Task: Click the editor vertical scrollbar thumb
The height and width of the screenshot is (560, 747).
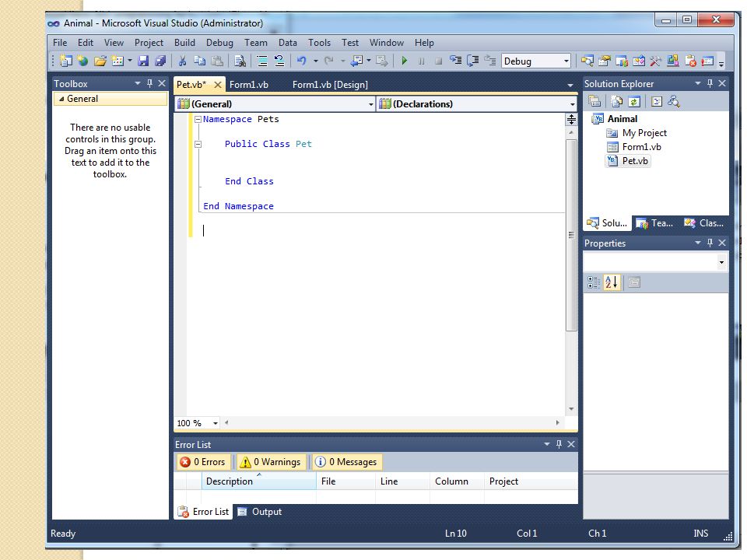Action: (571, 235)
